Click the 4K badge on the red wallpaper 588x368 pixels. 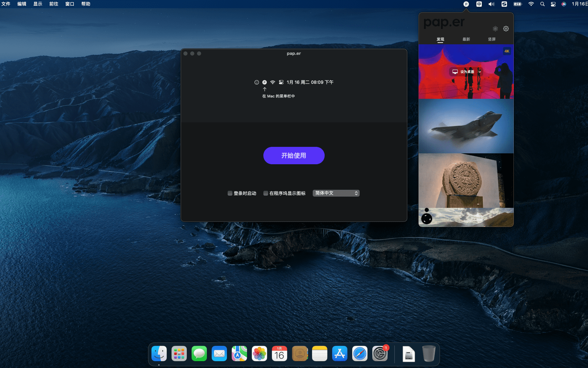(x=507, y=51)
